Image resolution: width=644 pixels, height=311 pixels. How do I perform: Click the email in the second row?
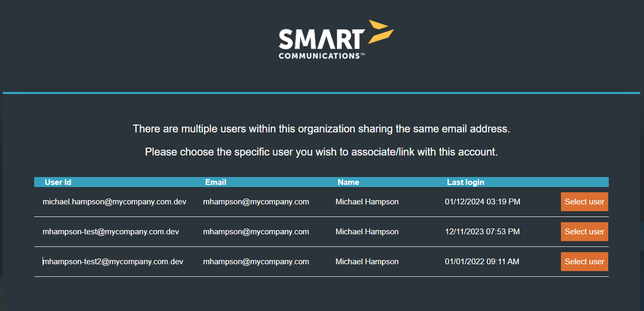pos(255,232)
